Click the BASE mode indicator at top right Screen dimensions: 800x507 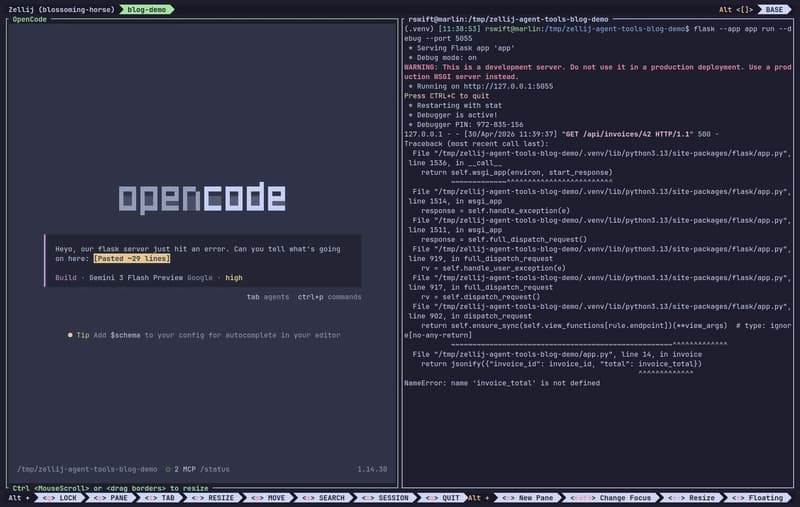pyautogui.click(x=774, y=9)
